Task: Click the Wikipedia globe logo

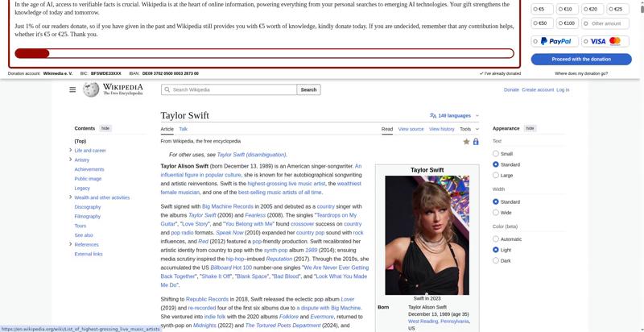Action: pos(91,89)
